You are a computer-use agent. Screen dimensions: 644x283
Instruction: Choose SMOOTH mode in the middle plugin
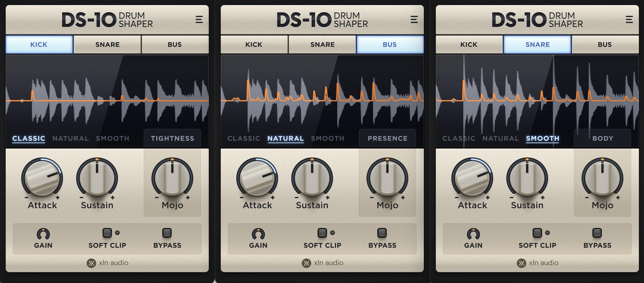pos(328,139)
